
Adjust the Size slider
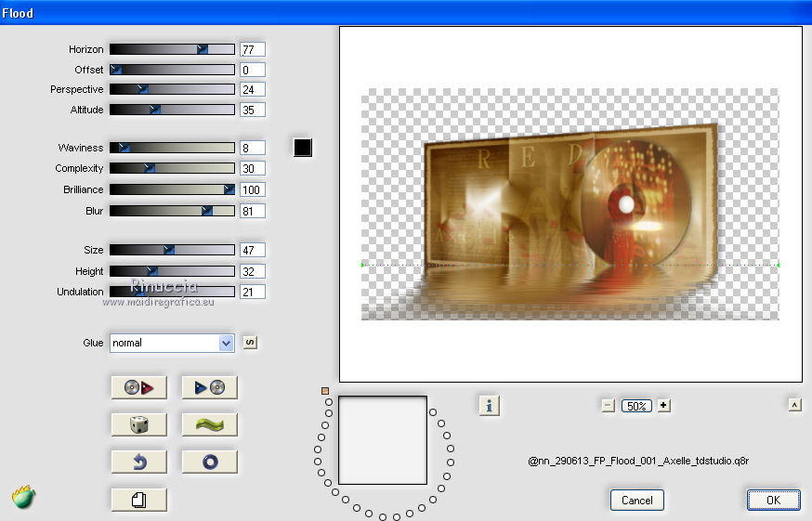tap(172, 250)
